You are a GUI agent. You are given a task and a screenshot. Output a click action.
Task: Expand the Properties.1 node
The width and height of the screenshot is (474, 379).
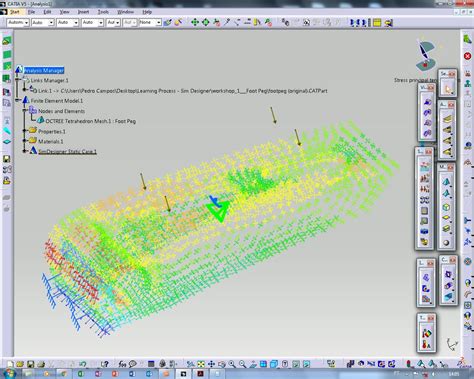pos(25,131)
